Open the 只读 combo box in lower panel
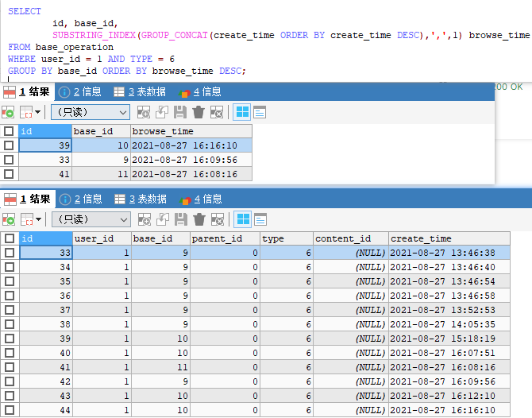The height and width of the screenshot is (418, 532). click(x=91, y=219)
